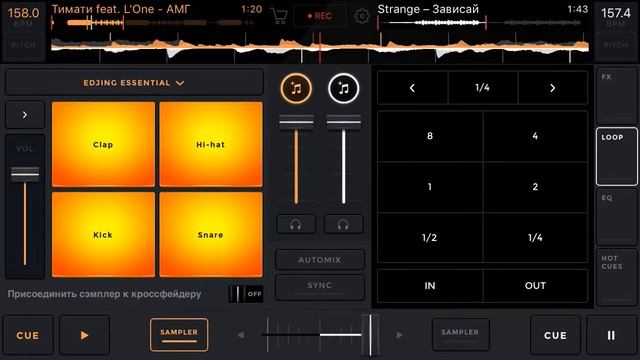The height and width of the screenshot is (360, 640).
Task: Toggle the sampler-to-crossfader OFF switch
Action: [246, 294]
